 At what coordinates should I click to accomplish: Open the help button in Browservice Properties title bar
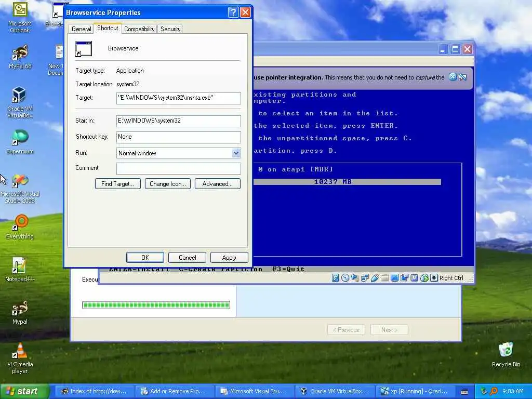point(233,12)
